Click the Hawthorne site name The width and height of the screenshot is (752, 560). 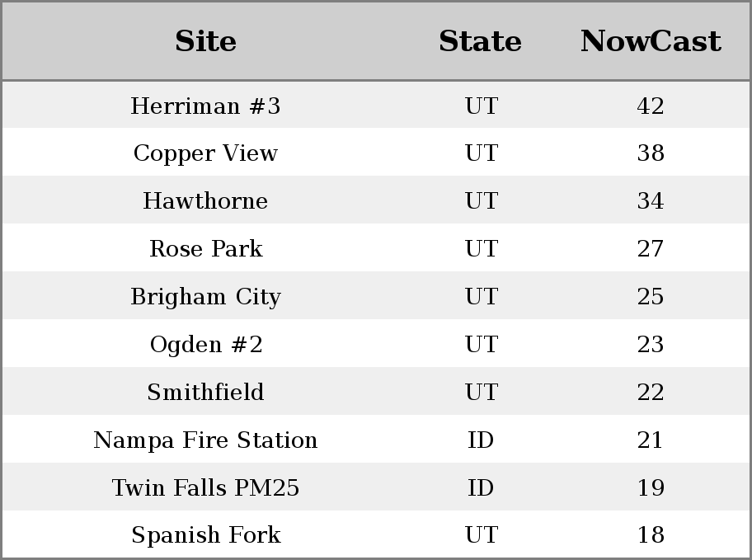[205, 200]
